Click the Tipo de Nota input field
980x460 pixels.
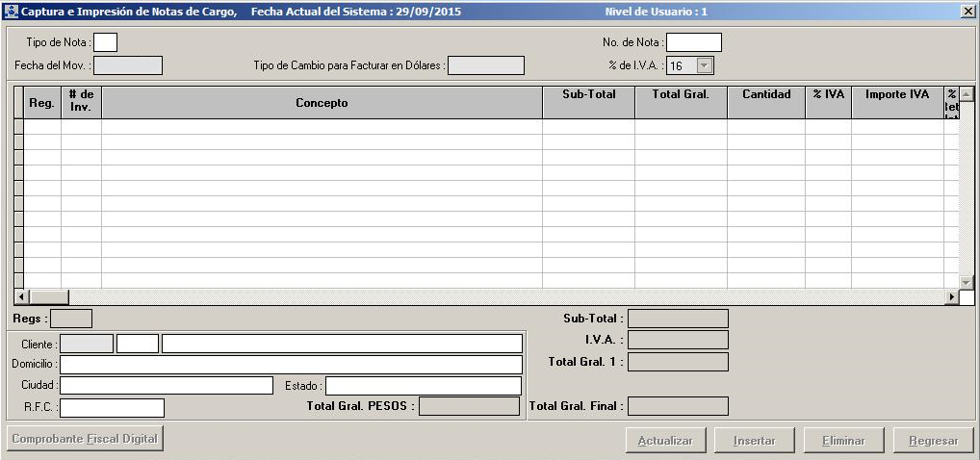click(x=105, y=42)
